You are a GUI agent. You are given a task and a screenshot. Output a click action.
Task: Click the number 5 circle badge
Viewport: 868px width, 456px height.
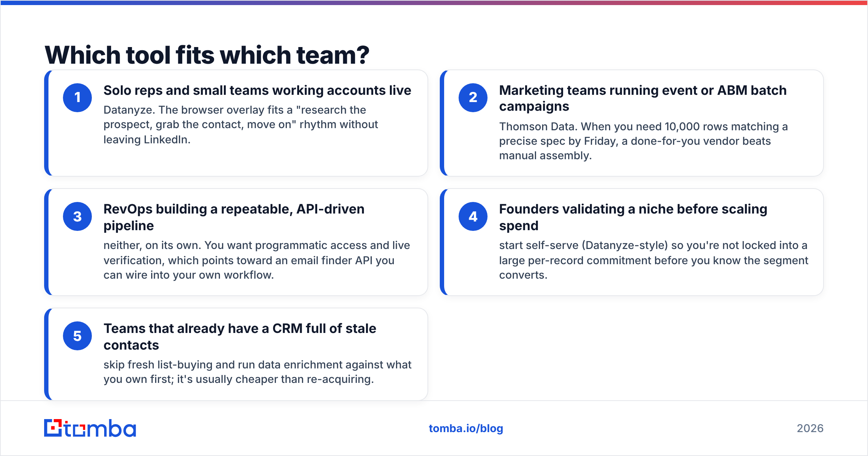pos(77,336)
